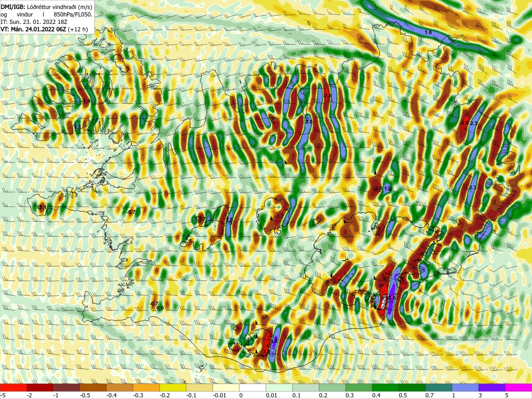Click the '1.6' value on the top-right blue band
The width and height of the screenshot is (532, 399).
[x=428, y=32]
